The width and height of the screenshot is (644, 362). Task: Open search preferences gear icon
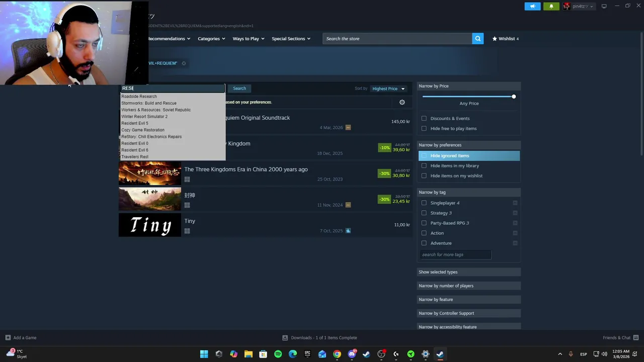402,102
